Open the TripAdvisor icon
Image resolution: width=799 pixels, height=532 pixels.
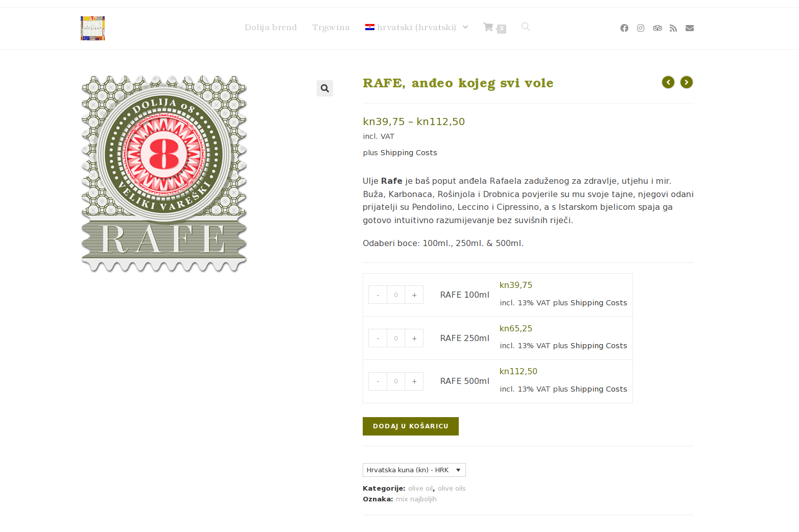[x=657, y=28]
